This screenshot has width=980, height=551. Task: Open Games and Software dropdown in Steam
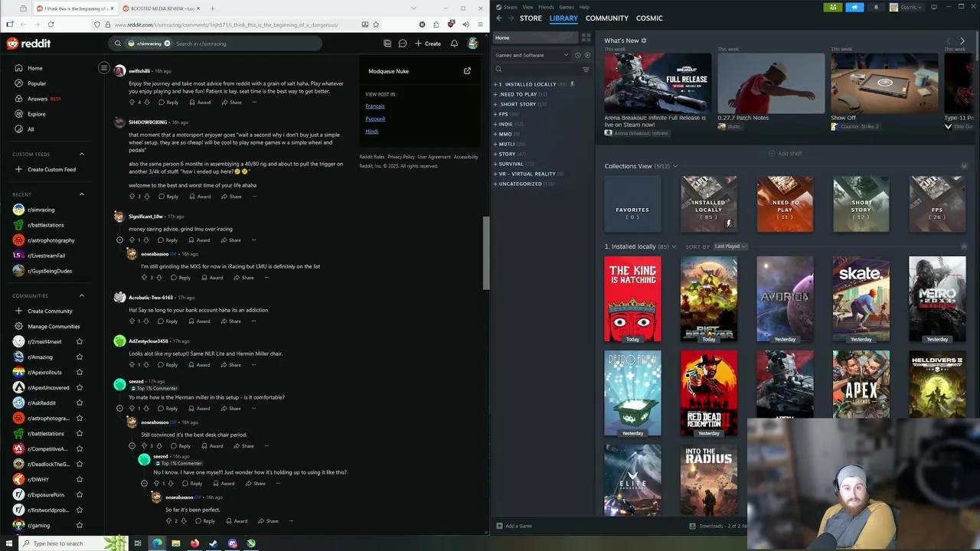[x=531, y=55]
